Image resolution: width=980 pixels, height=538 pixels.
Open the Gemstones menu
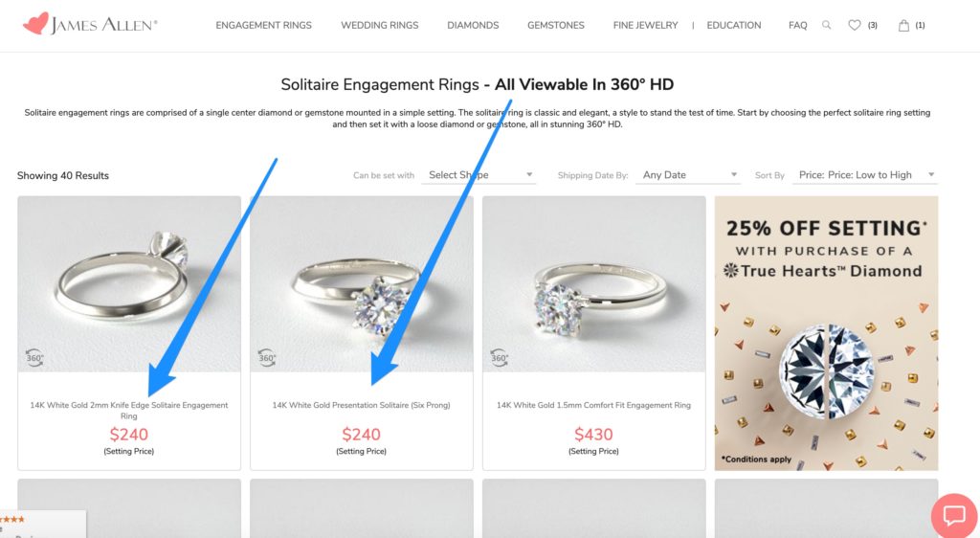[555, 26]
